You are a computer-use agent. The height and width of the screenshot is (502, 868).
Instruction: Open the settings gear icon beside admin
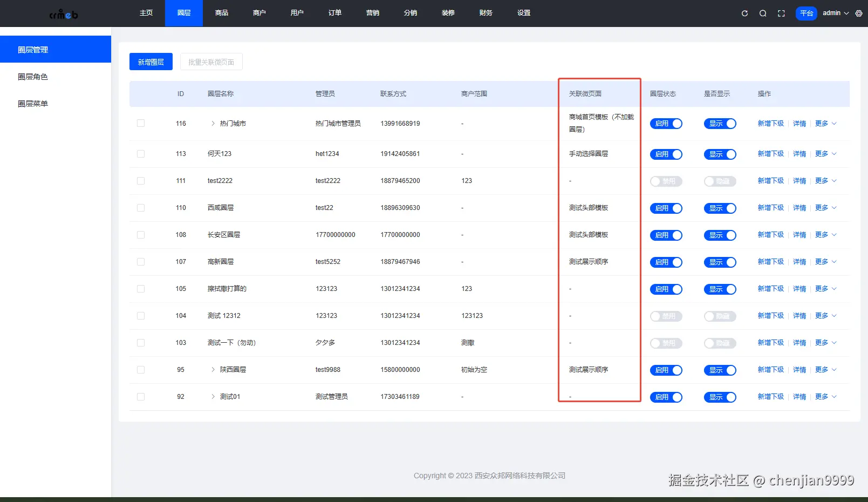(859, 13)
